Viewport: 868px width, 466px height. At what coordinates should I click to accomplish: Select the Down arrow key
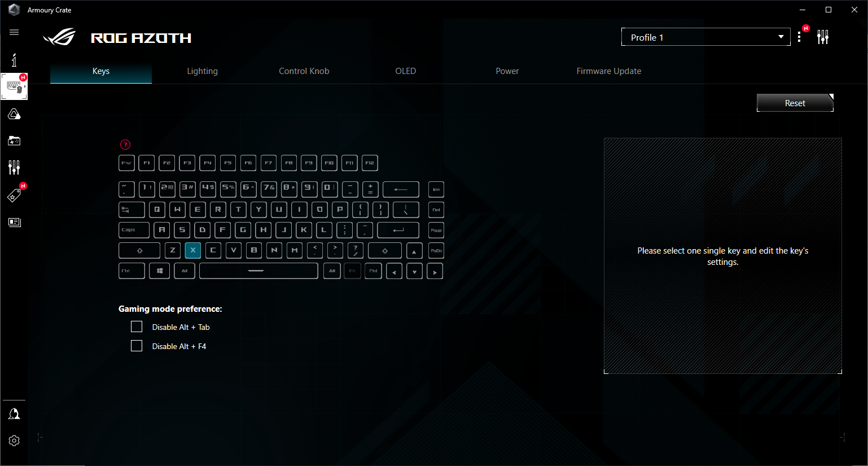(414, 271)
